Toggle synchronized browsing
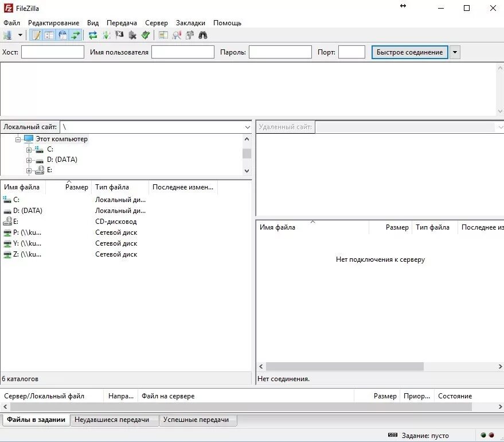The height and width of the screenshot is (442, 504). point(189,35)
